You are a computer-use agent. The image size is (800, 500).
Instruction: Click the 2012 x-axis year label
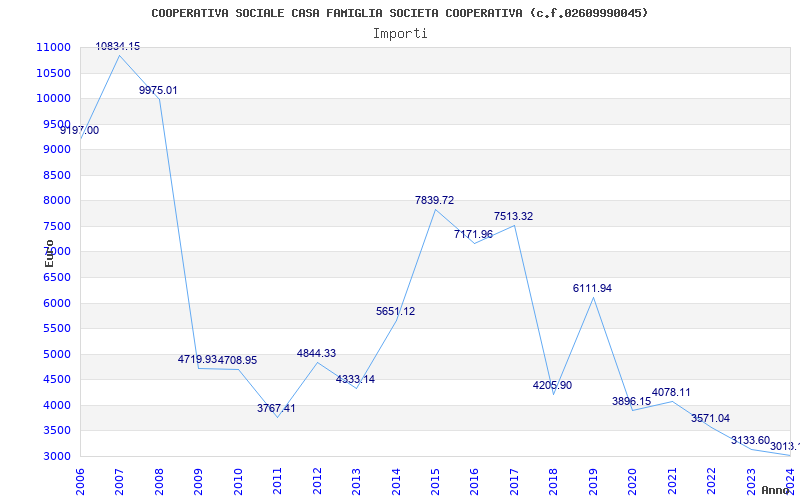(317, 482)
